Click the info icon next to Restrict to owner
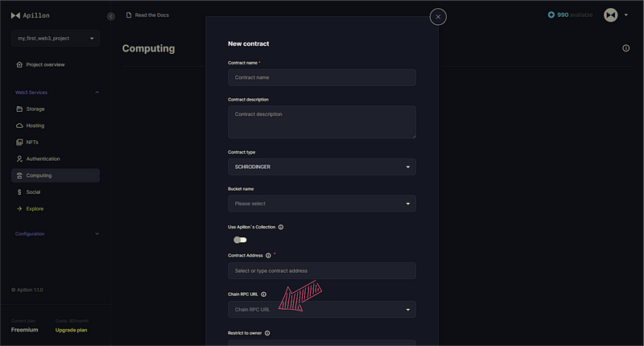 pyautogui.click(x=267, y=333)
